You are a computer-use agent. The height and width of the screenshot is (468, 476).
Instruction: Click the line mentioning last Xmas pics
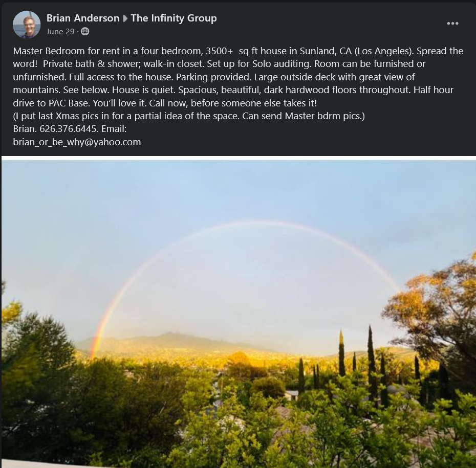click(189, 116)
